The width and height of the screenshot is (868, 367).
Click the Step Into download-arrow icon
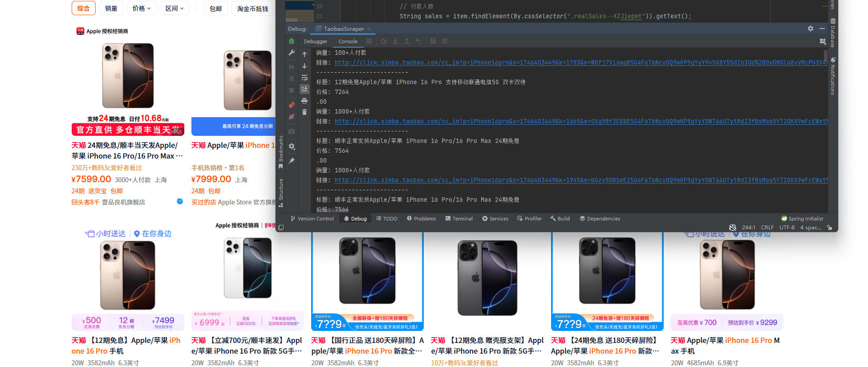(395, 41)
